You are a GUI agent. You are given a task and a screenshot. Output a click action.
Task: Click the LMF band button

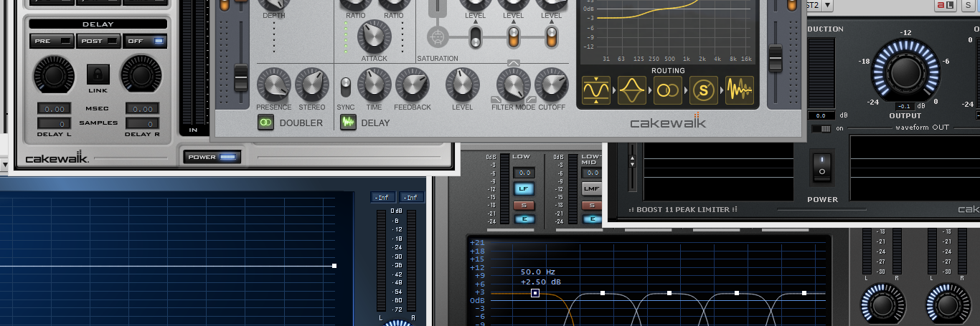(592, 189)
